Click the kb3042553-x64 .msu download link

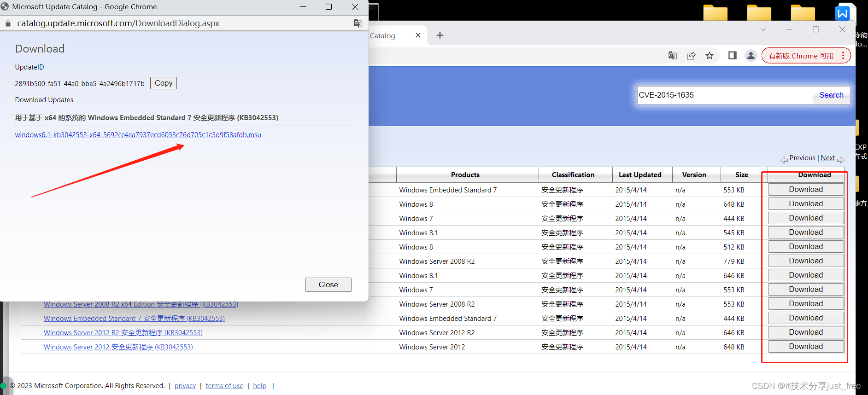click(138, 135)
